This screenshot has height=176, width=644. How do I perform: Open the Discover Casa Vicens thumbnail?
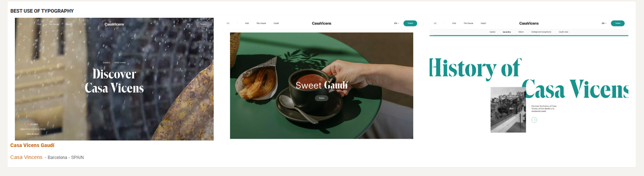click(114, 79)
